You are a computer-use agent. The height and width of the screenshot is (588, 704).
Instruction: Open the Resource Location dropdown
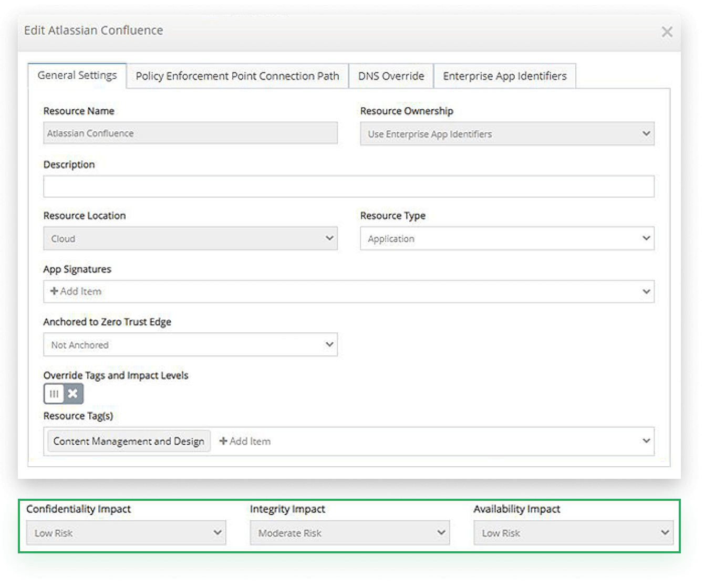[x=190, y=238]
